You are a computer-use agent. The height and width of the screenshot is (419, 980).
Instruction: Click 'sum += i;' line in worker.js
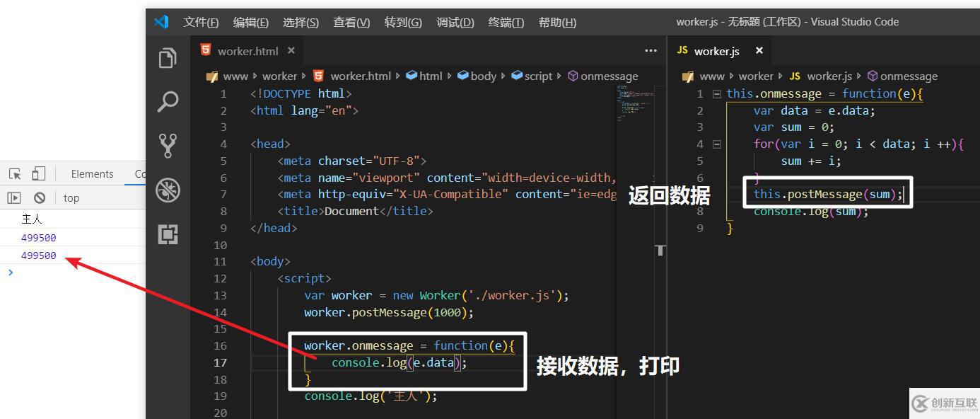811,161
